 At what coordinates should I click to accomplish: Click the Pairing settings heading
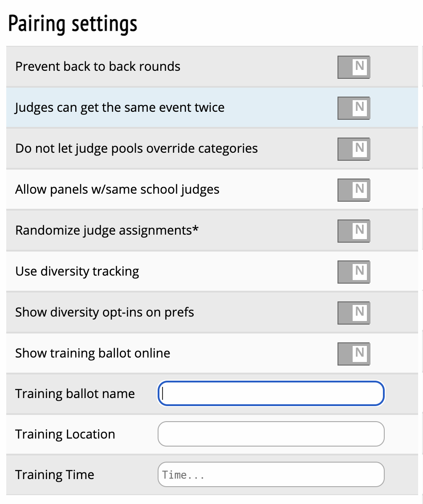click(x=73, y=24)
